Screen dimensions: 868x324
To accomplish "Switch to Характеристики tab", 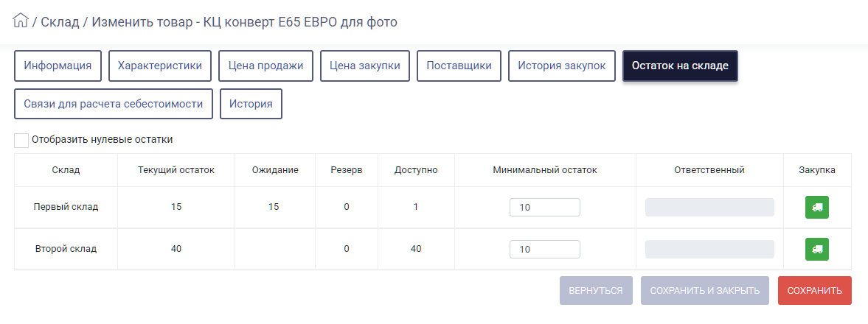I will coord(160,66).
